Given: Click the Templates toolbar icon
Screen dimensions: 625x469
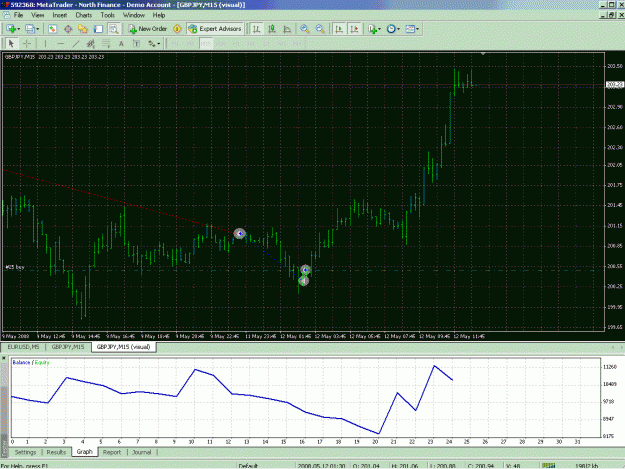Looking at the screenshot, I should 410,29.
